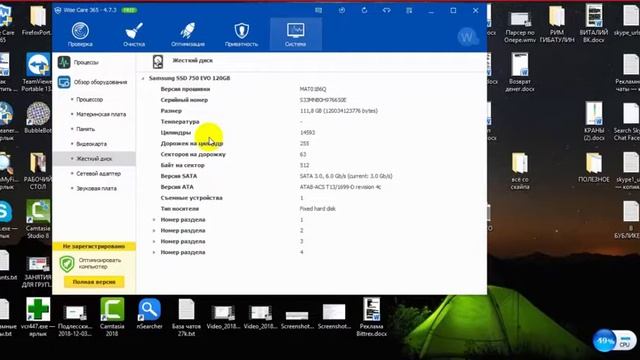
Task: Collapse the Samsung SSD 750 EVO 120GB node
Action: pos(143,78)
